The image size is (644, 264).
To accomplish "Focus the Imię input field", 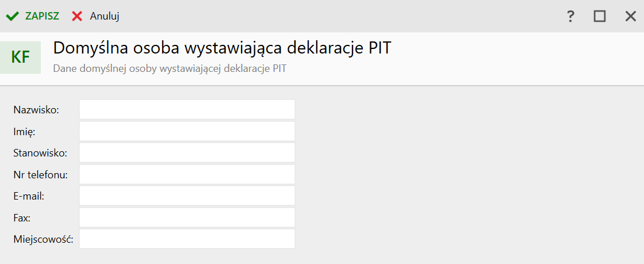I will (187, 131).
